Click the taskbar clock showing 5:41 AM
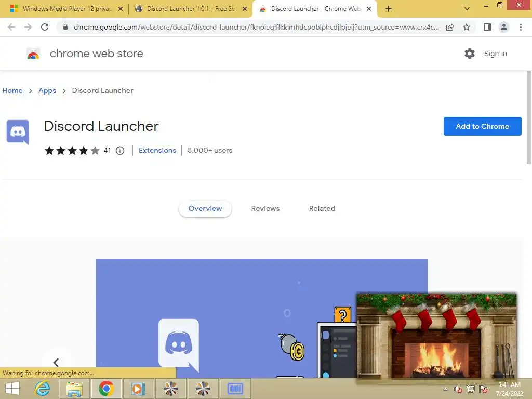Image resolution: width=532 pixels, height=399 pixels. (x=509, y=389)
